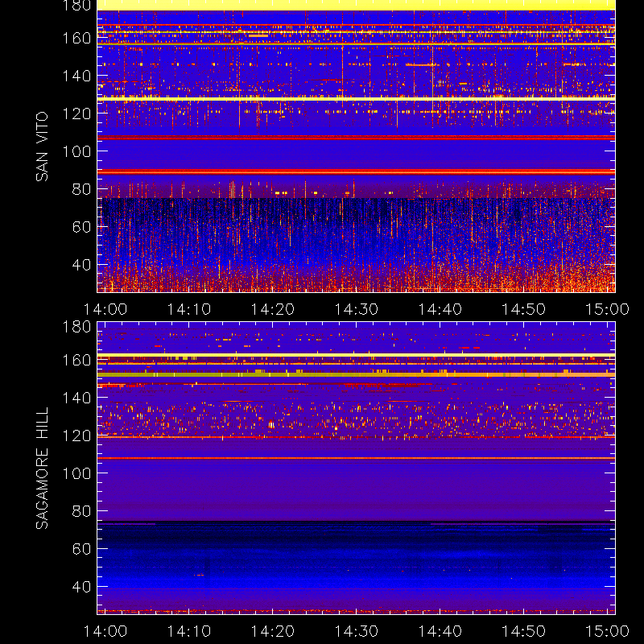644x644 pixels.
Task: Select the 140 tick label on San Vito plot
Action: (76, 76)
